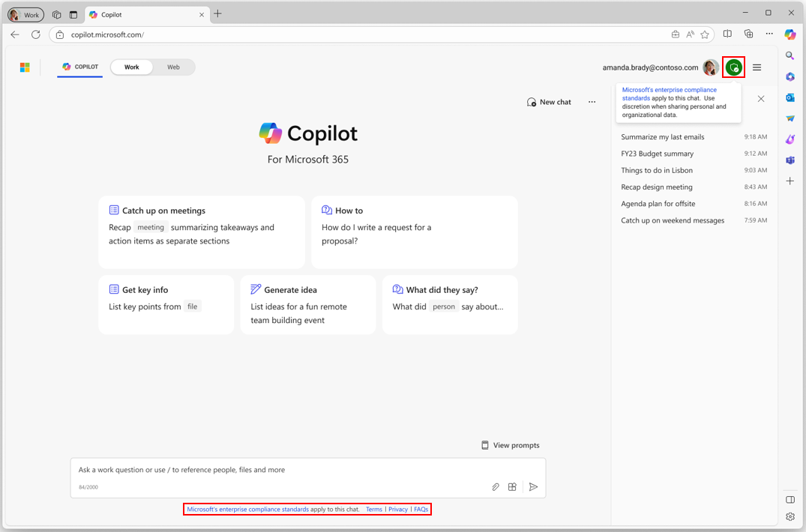Open chat 'Agenda plan for offsite'
Image resolution: width=806 pixels, height=532 pixels.
tap(694, 204)
